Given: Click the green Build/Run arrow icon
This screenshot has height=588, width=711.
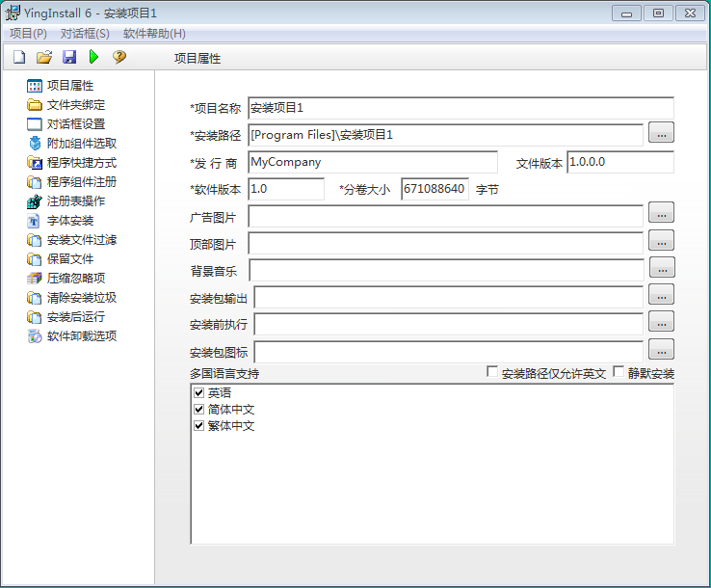Looking at the screenshot, I should tap(94, 58).
